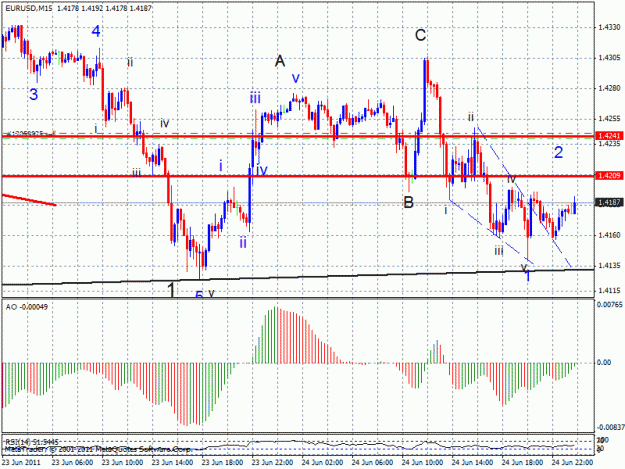The image size is (625, 469).
Task: Click the 24 Jun 02:00 time label
Action: tap(322, 463)
